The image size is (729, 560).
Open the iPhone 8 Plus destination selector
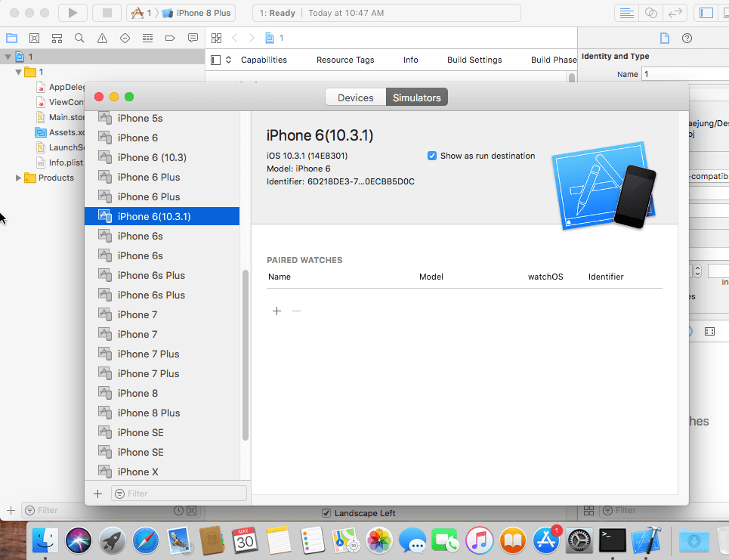coord(196,13)
